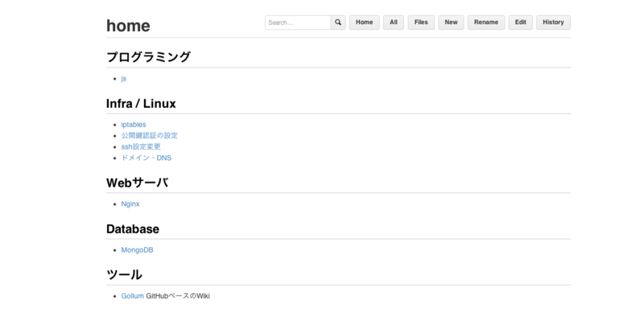View page History

(x=553, y=23)
